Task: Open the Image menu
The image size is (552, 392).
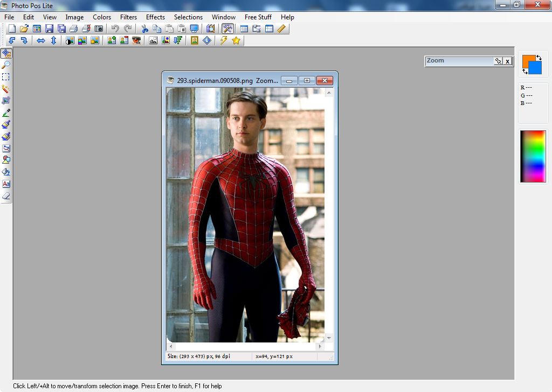Action: [x=74, y=17]
